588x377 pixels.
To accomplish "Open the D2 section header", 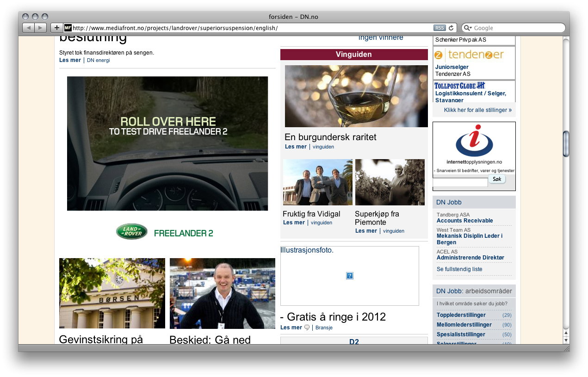I will point(354,341).
